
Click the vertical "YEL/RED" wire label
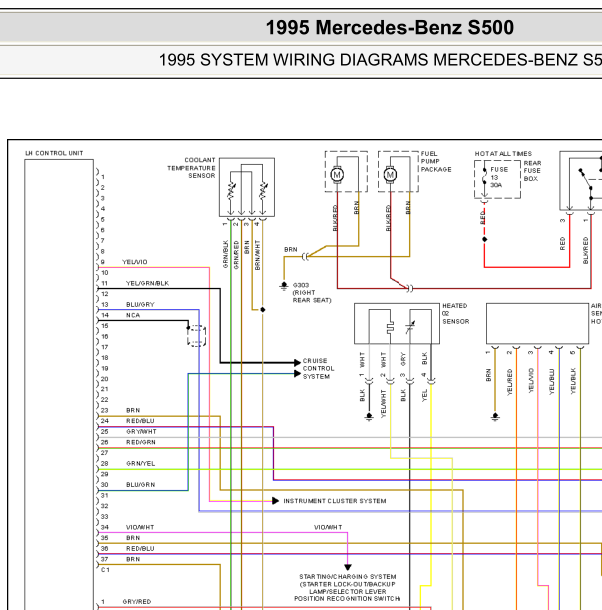[x=509, y=382]
